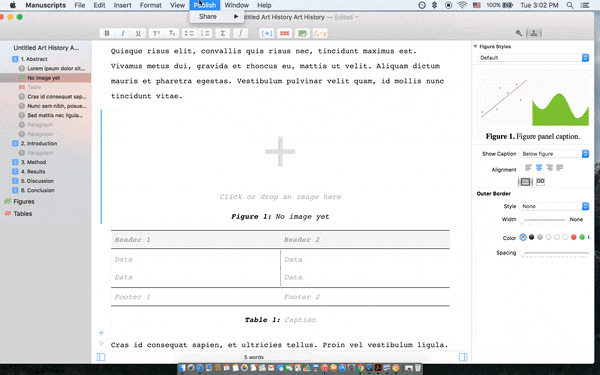Open the Bluetooth status menu

(x=434, y=5)
